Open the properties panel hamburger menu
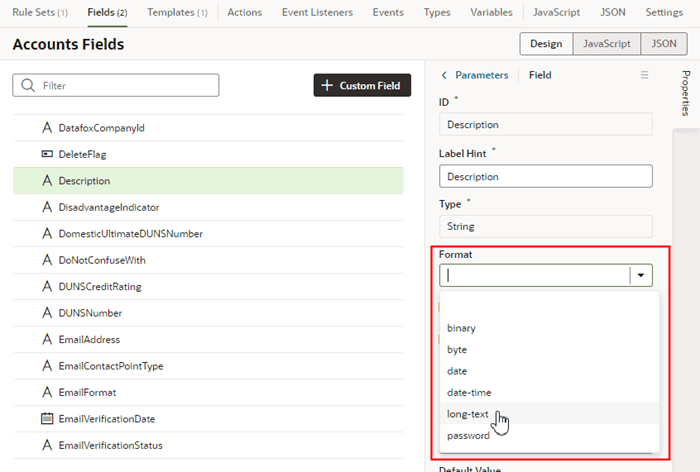The image size is (700, 472). point(644,75)
